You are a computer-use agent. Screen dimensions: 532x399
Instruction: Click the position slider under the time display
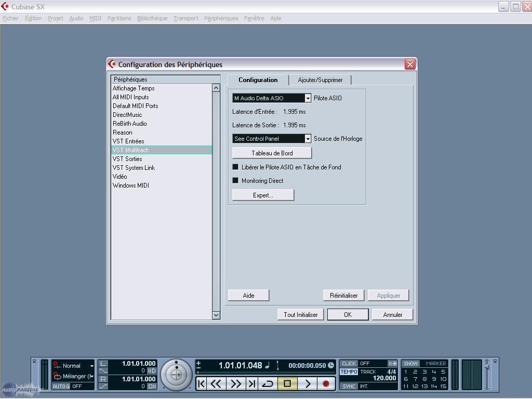click(x=265, y=373)
